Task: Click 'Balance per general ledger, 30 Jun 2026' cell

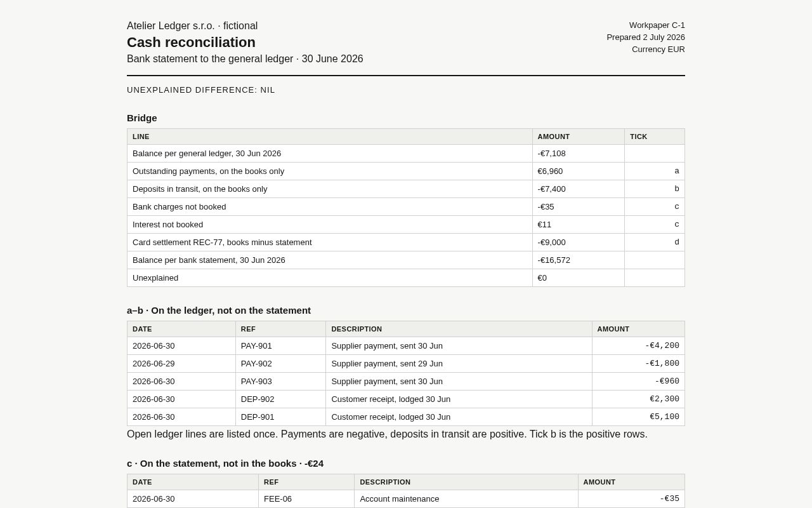Action: pyautogui.click(x=330, y=154)
